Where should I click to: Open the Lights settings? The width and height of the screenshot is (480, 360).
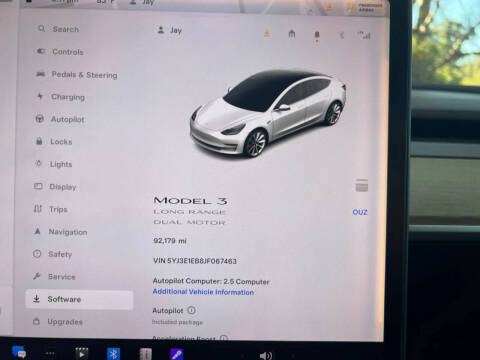(53, 164)
